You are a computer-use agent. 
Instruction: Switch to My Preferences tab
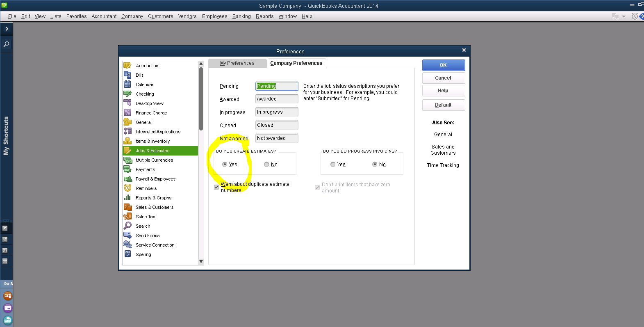coord(237,63)
